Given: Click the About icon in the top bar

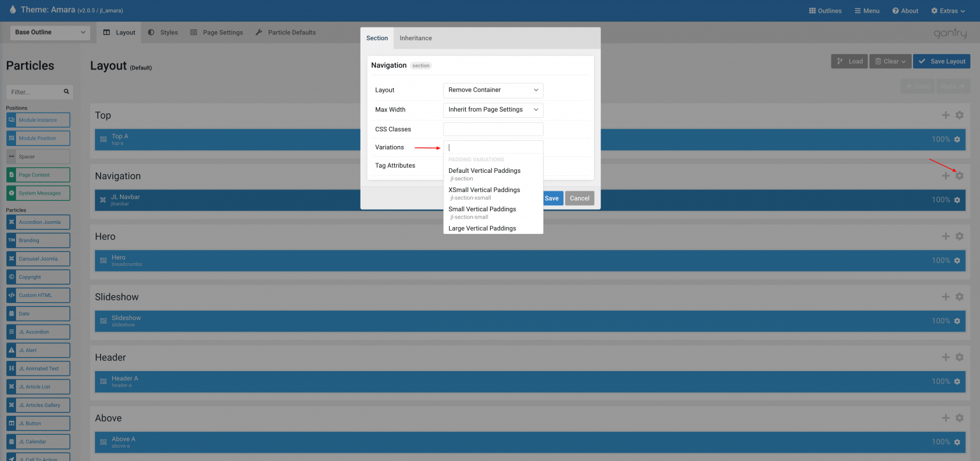Looking at the screenshot, I should tap(895, 10).
